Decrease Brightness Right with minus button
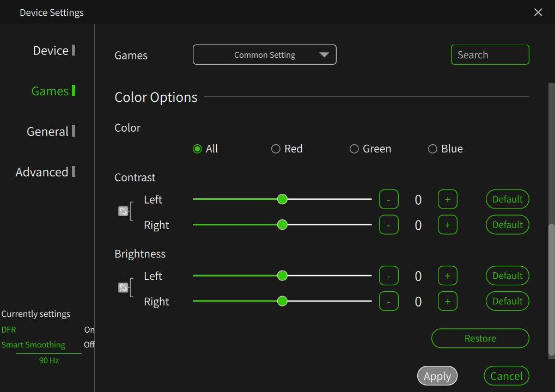Viewport: 555px width, 392px height. 388,301
